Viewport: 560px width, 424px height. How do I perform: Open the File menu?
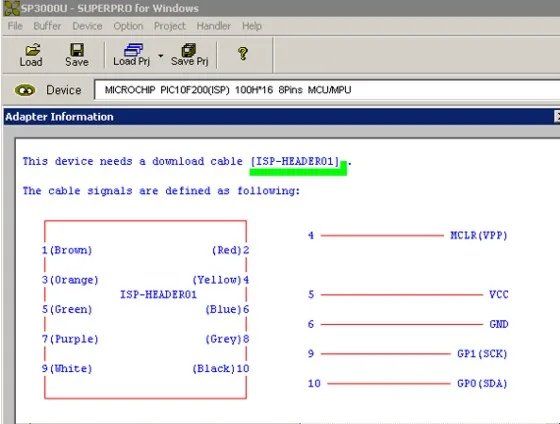pyautogui.click(x=15, y=26)
